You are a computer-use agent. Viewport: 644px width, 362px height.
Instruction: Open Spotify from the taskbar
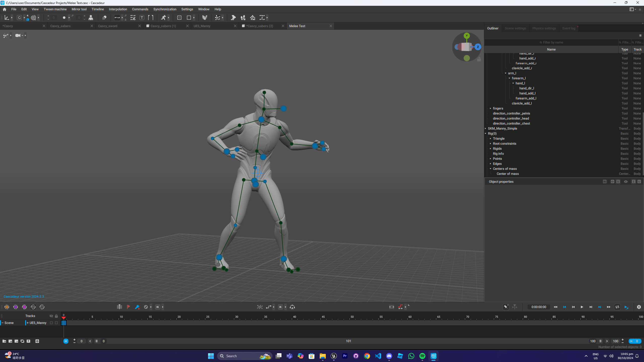422,356
